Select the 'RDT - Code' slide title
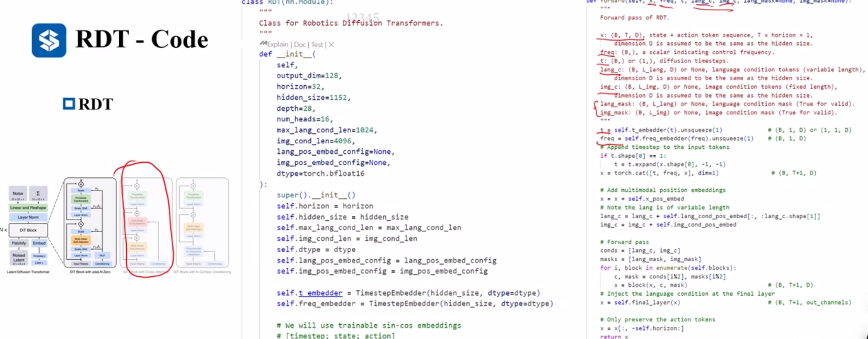Viewport: 868px width, 339px height. tap(142, 39)
